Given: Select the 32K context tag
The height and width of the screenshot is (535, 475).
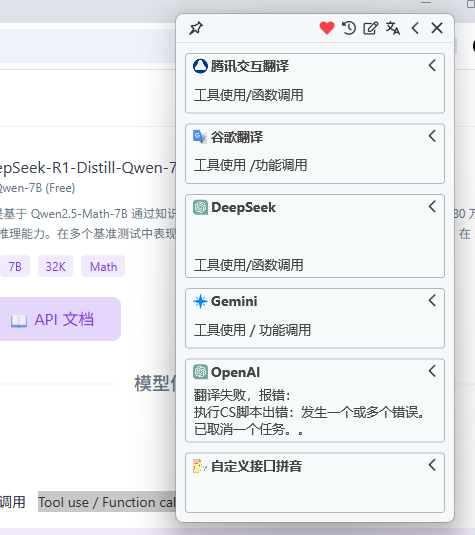Looking at the screenshot, I should (55, 266).
